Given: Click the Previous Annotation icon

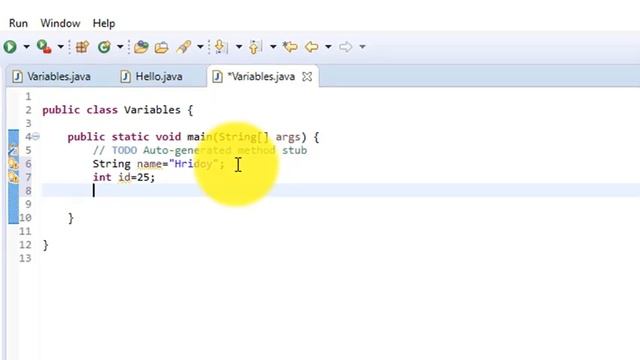Looking at the screenshot, I should click(x=255, y=47).
